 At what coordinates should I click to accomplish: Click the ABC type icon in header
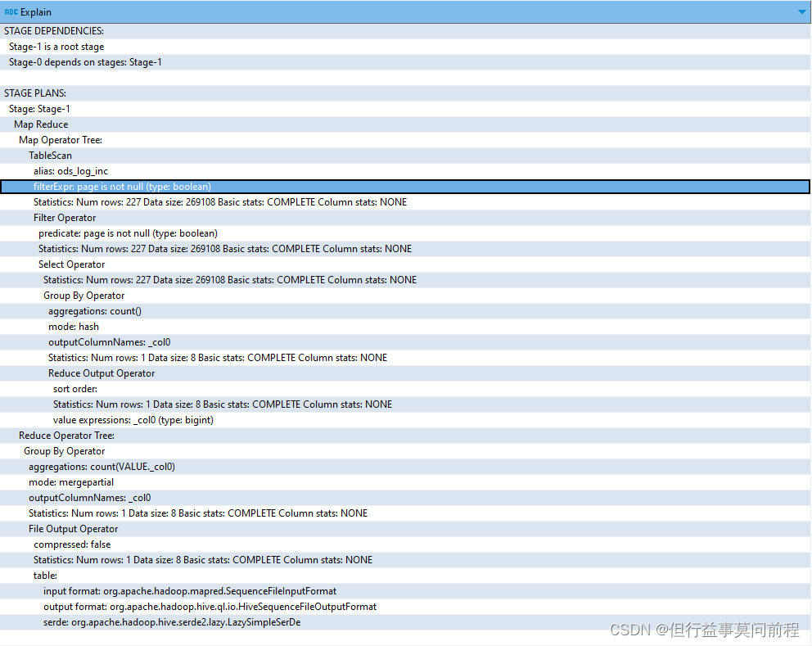click(11, 12)
